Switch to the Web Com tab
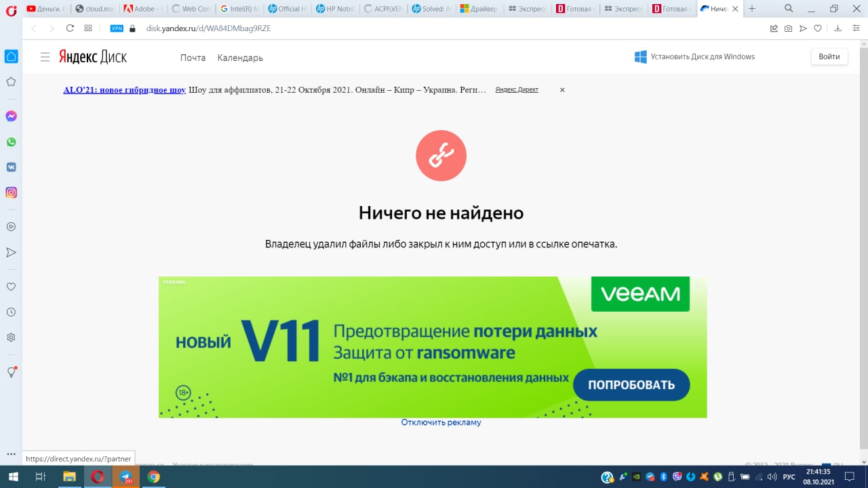 [x=191, y=9]
